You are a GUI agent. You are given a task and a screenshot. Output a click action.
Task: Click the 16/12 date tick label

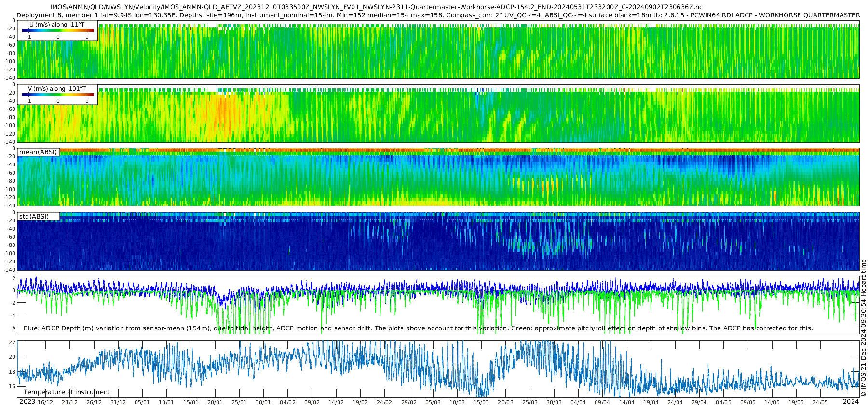click(45, 402)
